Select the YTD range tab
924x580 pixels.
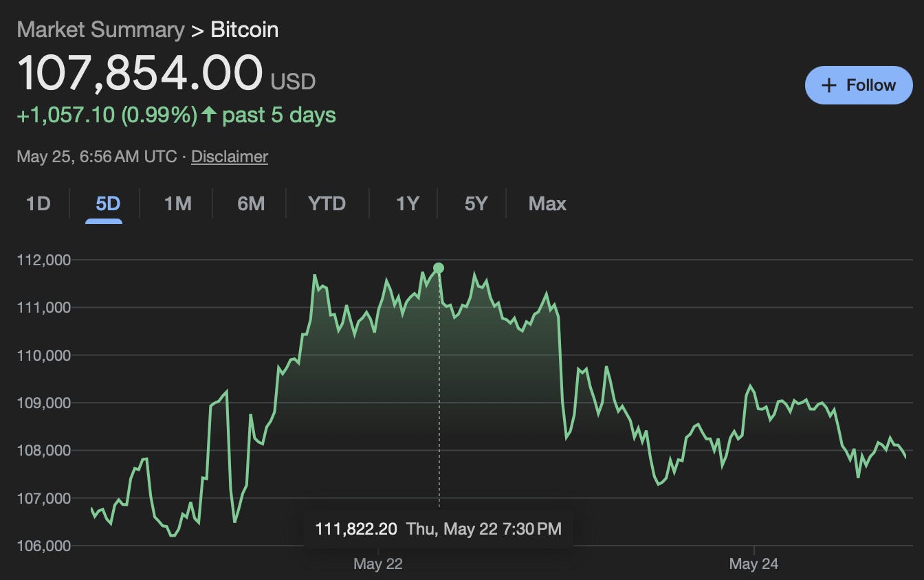tap(327, 204)
